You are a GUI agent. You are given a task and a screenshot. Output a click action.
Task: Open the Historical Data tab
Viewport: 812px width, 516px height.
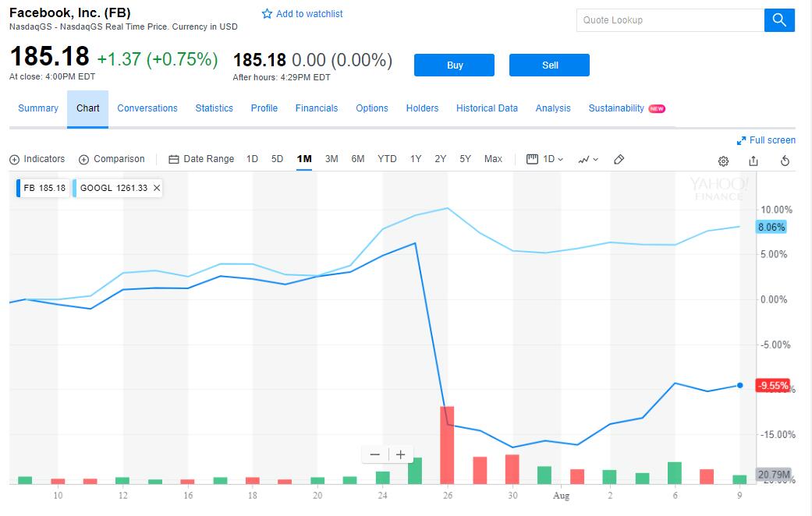487,108
